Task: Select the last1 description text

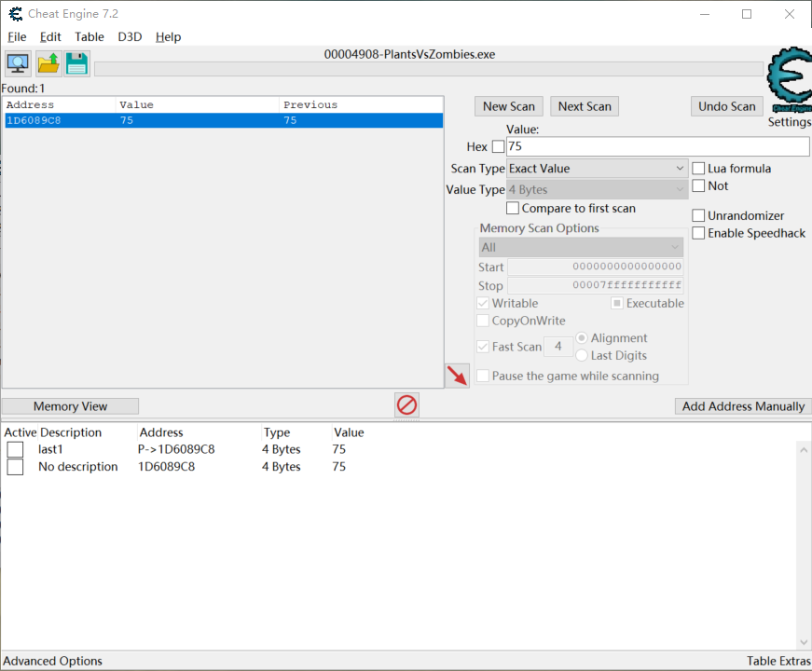Action: tap(50, 449)
